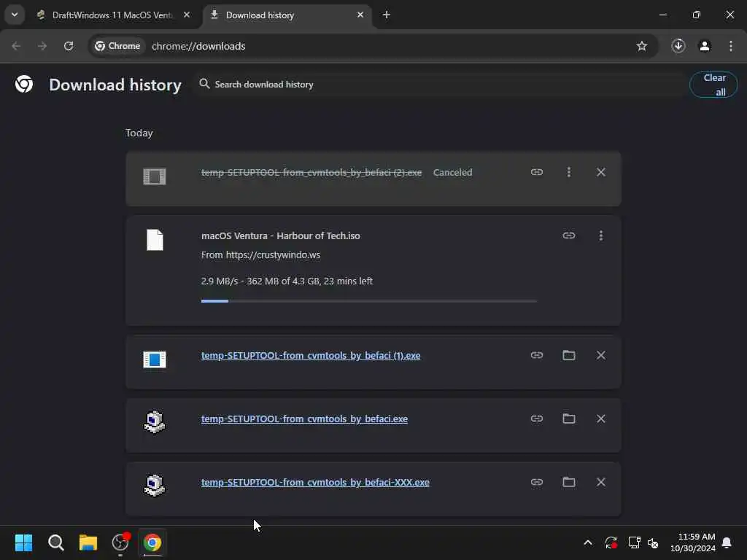This screenshot has height=560, width=747.
Task: Copy download link for macOS Ventura iso
Action: pyautogui.click(x=569, y=236)
